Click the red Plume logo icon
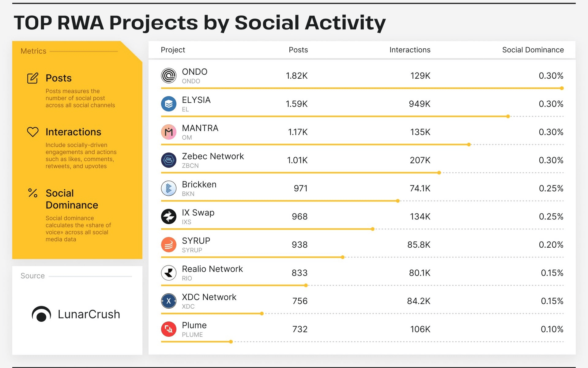588x368 pixels. [x=168, y=329]
